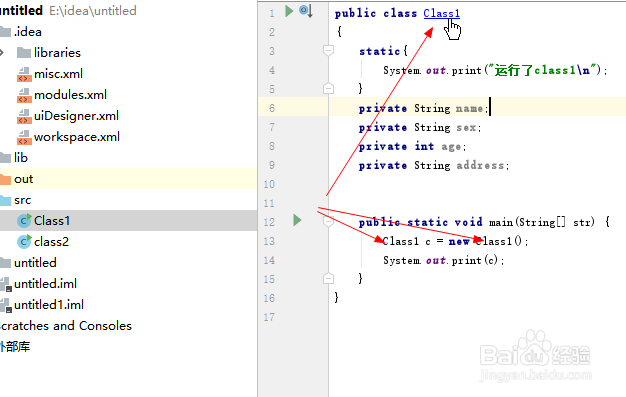Click uiDesigner.xml file icon
Screen dimensions: 626x397
point(24,116)
